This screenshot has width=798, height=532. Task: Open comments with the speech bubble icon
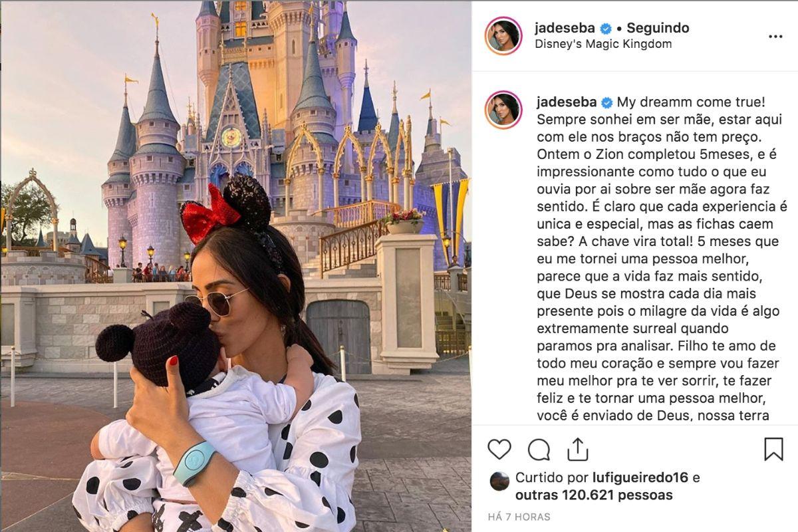(x=539, y=450)
